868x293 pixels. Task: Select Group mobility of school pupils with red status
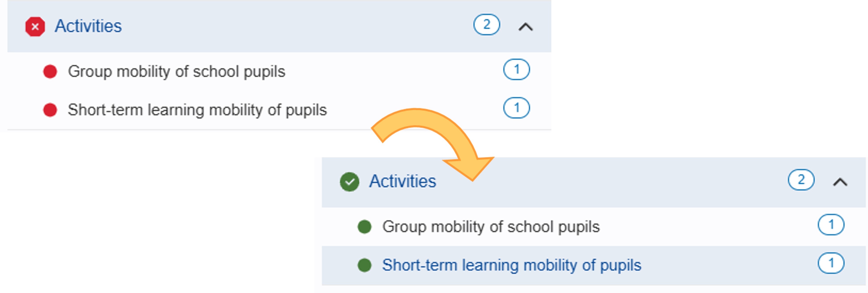177,72
